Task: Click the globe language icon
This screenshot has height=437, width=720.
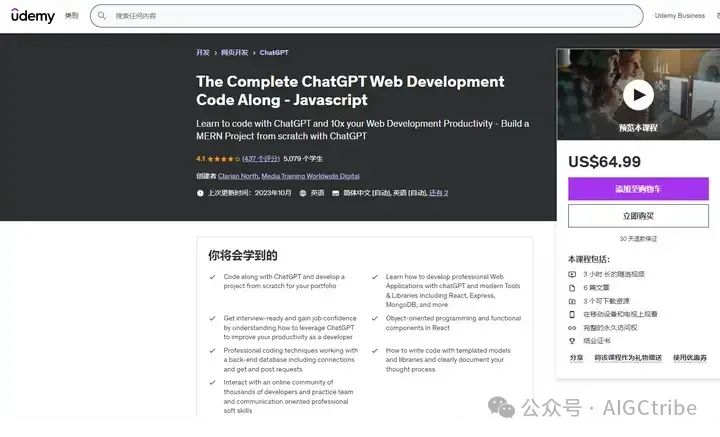Action: pos(303,193)
